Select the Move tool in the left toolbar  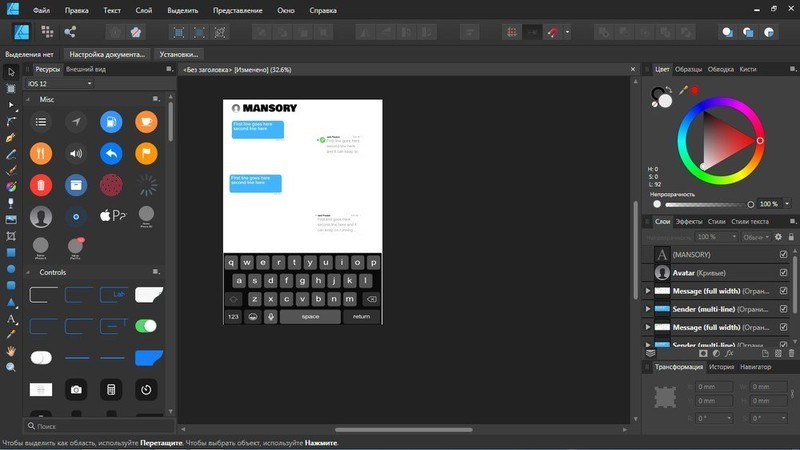click(x=11, y=71)
